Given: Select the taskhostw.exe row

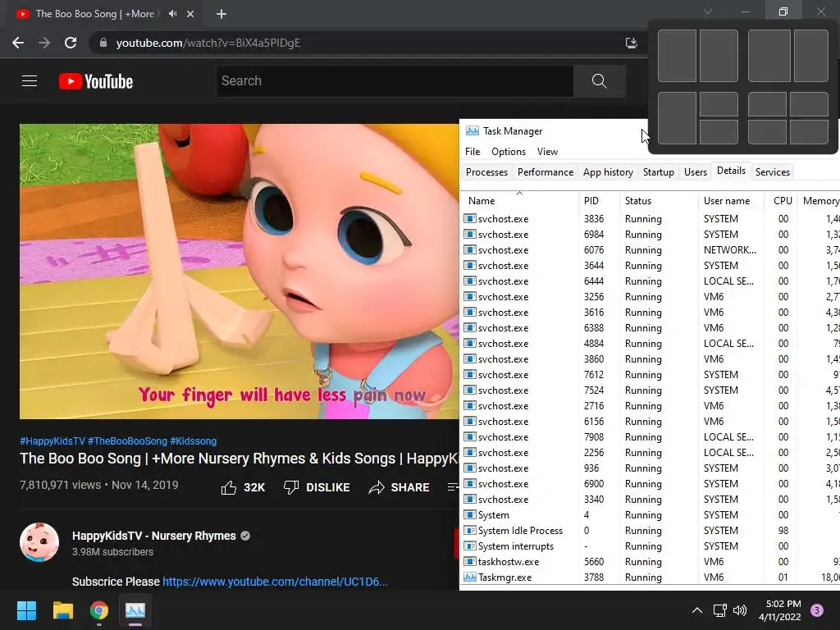Looking at the screenshot, I should (x=650, y=562).
